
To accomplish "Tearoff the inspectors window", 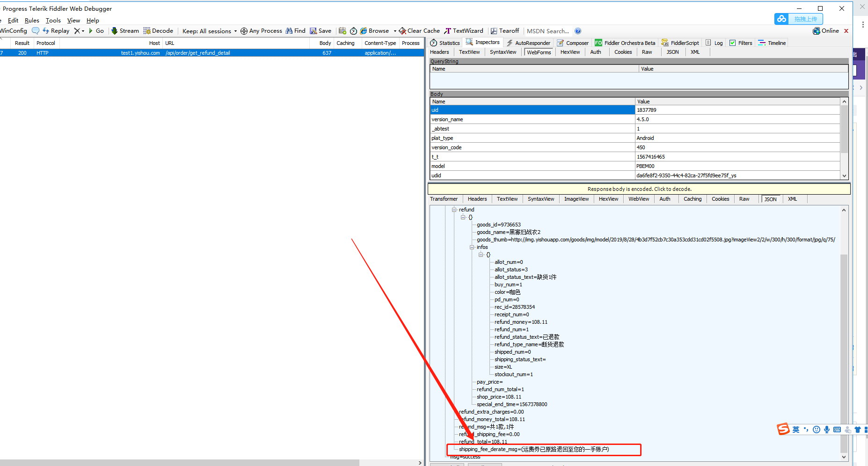I will tap(504, 31).
